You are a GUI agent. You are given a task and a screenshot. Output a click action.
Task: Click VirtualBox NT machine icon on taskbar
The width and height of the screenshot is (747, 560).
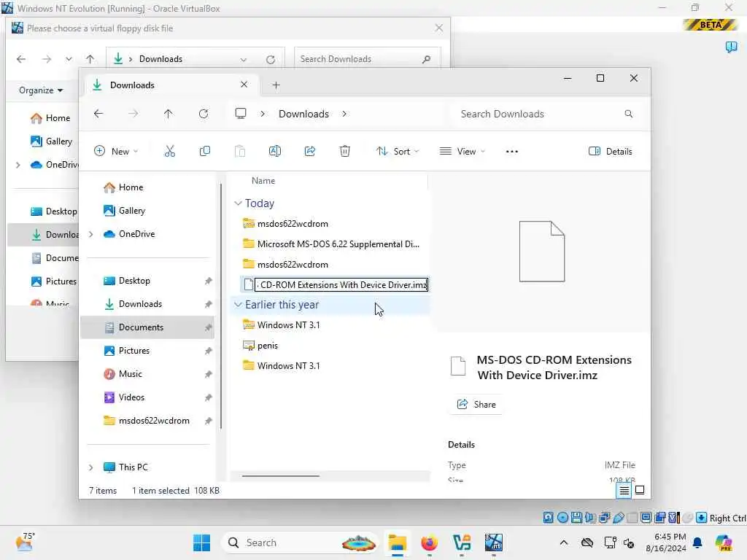pos(494,542)
